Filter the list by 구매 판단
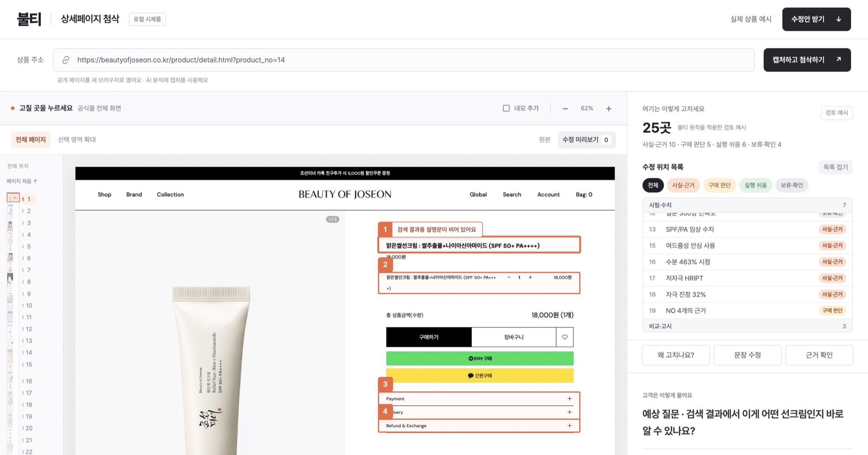Screen dimensions: 868x455 719,185
